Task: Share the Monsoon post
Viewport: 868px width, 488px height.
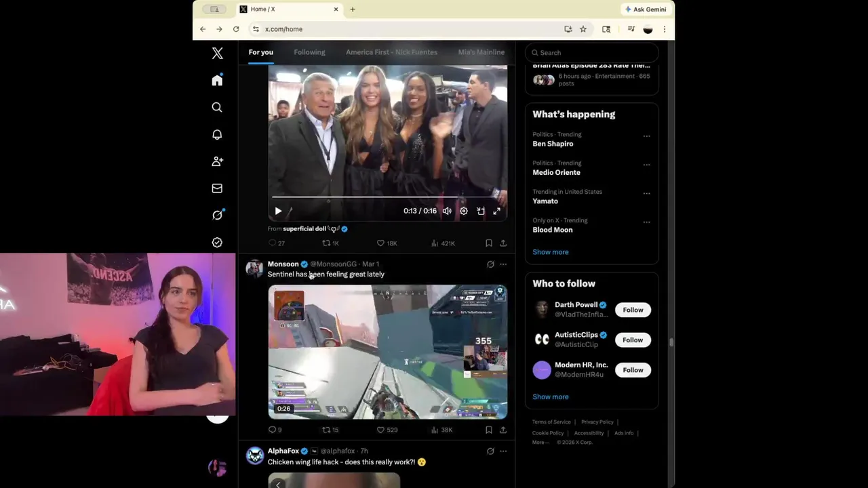Action: click(x=503, y=430)
